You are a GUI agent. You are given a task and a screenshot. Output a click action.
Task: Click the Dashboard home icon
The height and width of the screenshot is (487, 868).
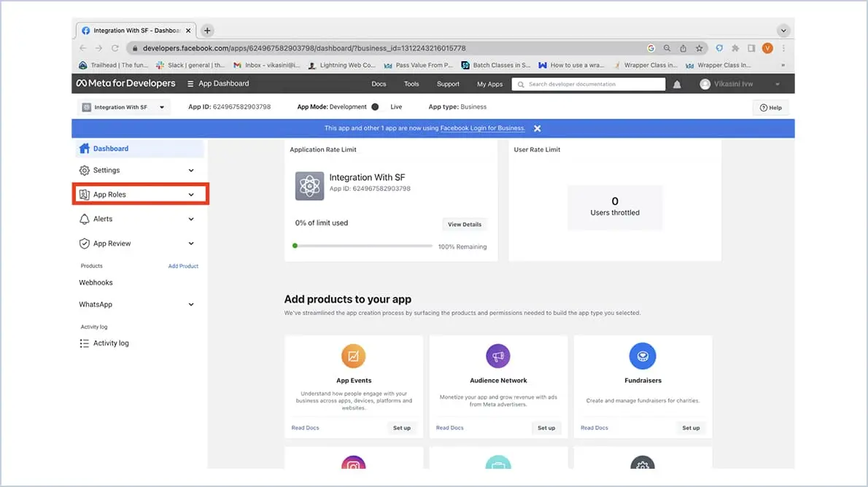point(84,148)
